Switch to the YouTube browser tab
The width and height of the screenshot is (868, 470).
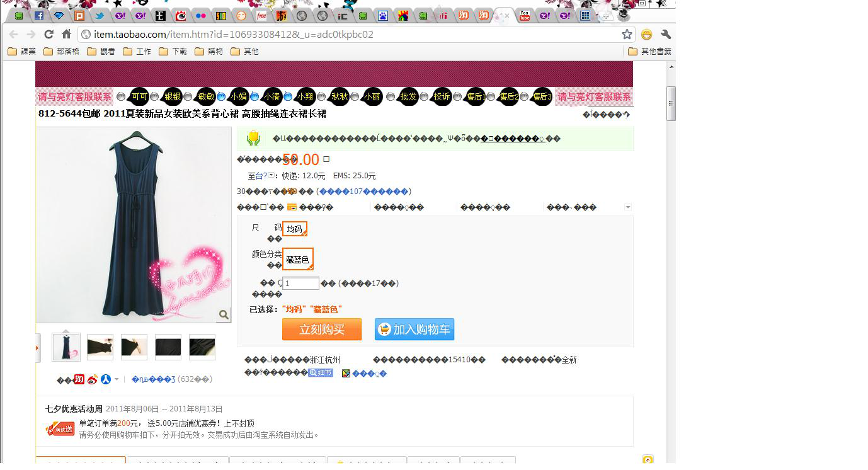click(524, 16)
